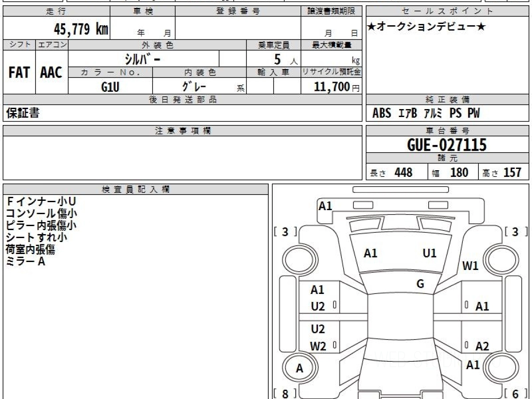Viewport: 532px width, 399px height.
Task: Select the FAT shift value
Action: 20,72
